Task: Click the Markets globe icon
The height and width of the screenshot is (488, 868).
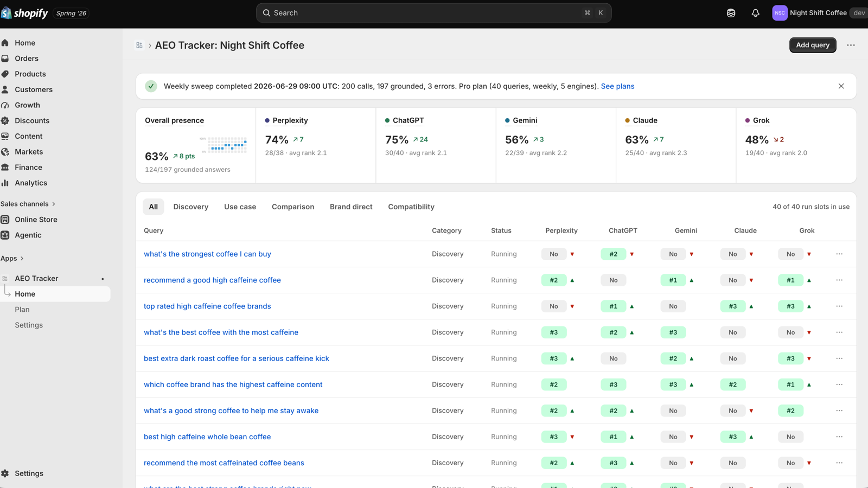Action: [x=5, y=152]
